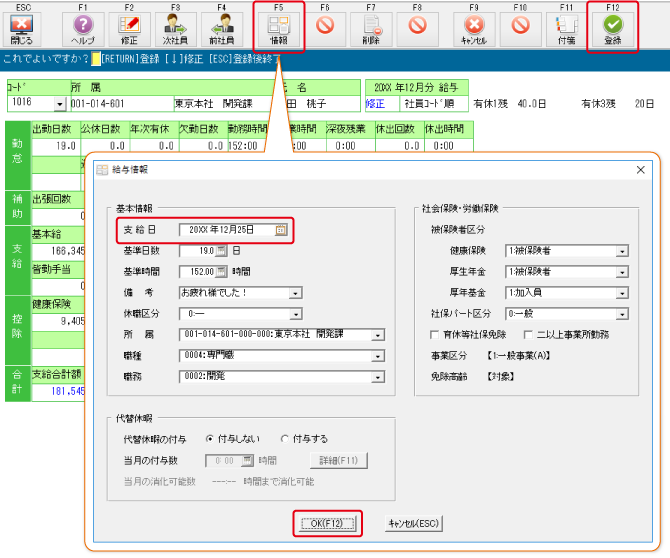Click the 出勤日数 value 19.0 cell
The width and height of the screenshot is (670, 558).
(x=56, y=146)
